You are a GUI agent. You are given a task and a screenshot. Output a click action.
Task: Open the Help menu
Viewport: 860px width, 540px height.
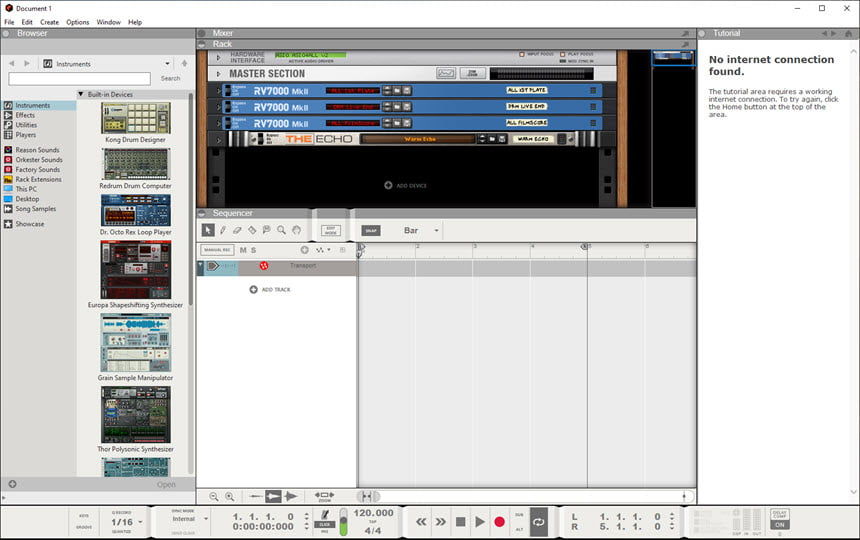coord(135,22)
